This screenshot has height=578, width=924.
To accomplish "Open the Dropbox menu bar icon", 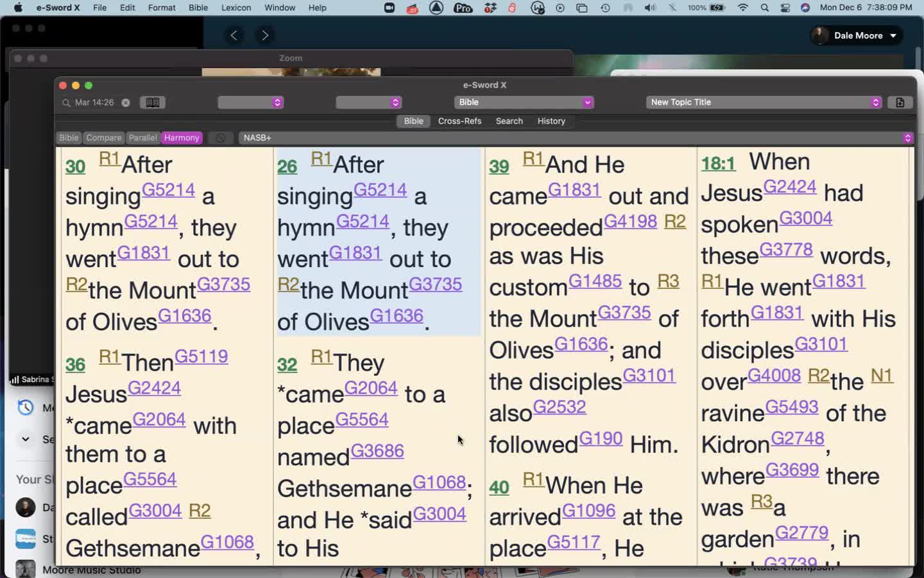I will pyautogui.click(x=490, y=8).
